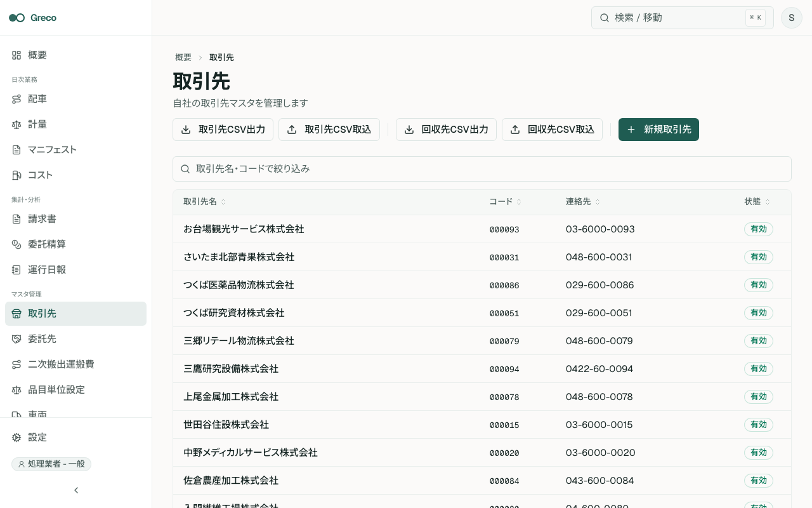Click the user icon in 処理業者 badge
Image resolution: width=812 pixels, height=508 pixels.
[x=22, y=464]
